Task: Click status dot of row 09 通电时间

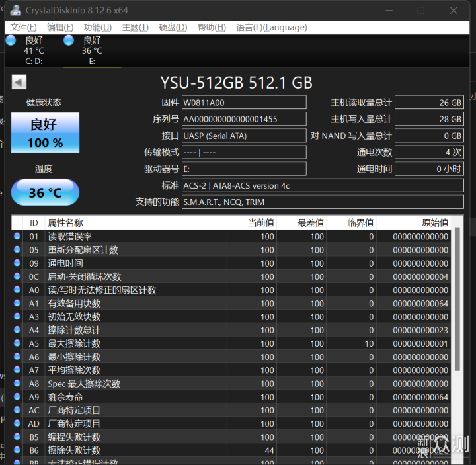Action: (17, 263)
